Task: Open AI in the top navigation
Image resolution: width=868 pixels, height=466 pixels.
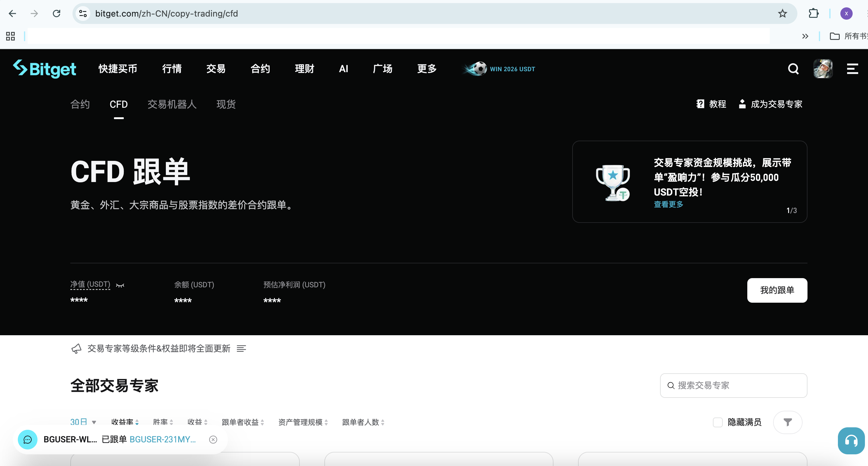Action: 343,69
